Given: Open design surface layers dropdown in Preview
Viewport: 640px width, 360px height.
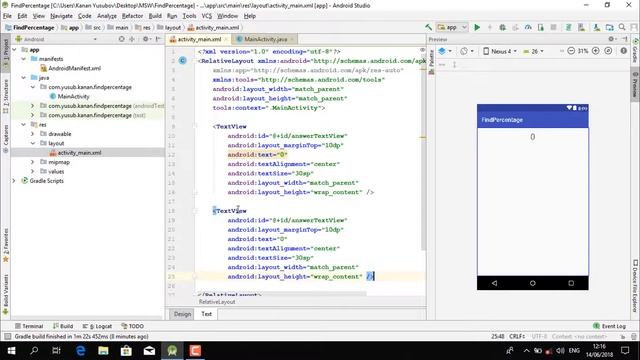Looking at the screenshot, I should point(444,51).
